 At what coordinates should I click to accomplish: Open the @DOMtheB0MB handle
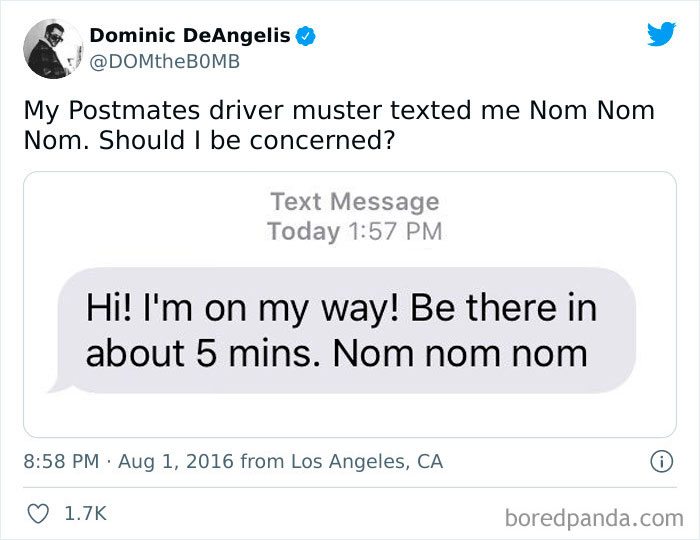164,62
